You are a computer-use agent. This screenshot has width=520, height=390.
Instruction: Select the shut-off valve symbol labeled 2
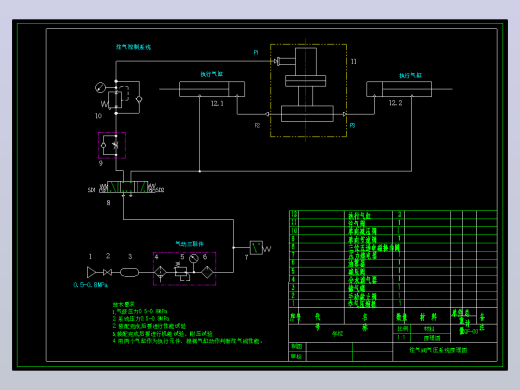[x=107, y=272]
